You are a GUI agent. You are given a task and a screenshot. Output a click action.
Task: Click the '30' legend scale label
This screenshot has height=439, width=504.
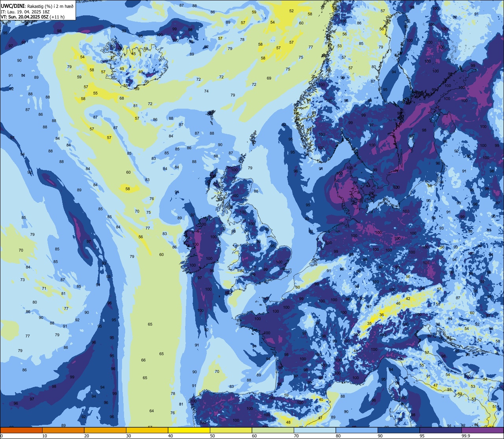click(x=128, y=436)
